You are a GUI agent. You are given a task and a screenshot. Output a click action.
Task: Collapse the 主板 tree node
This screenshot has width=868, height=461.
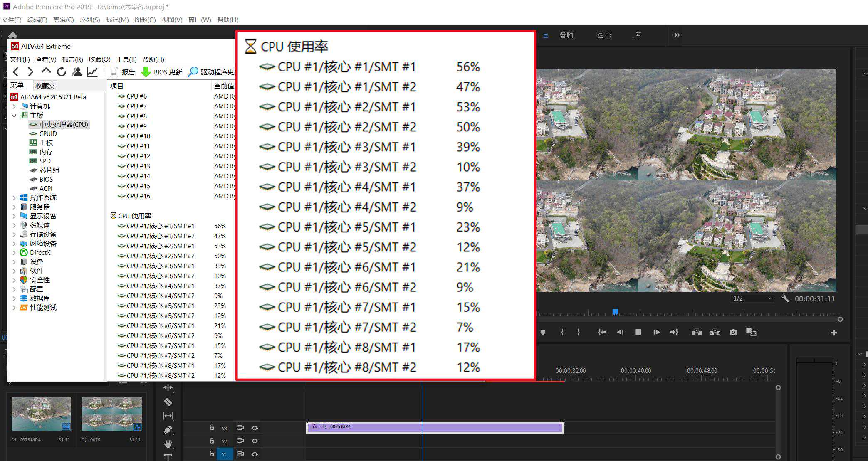14,116
